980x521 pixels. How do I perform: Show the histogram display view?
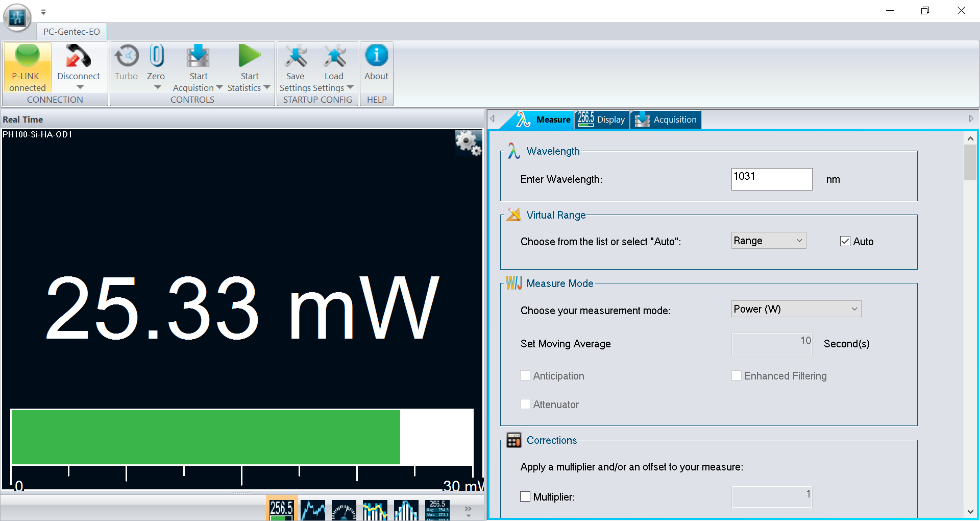(406, 510)
